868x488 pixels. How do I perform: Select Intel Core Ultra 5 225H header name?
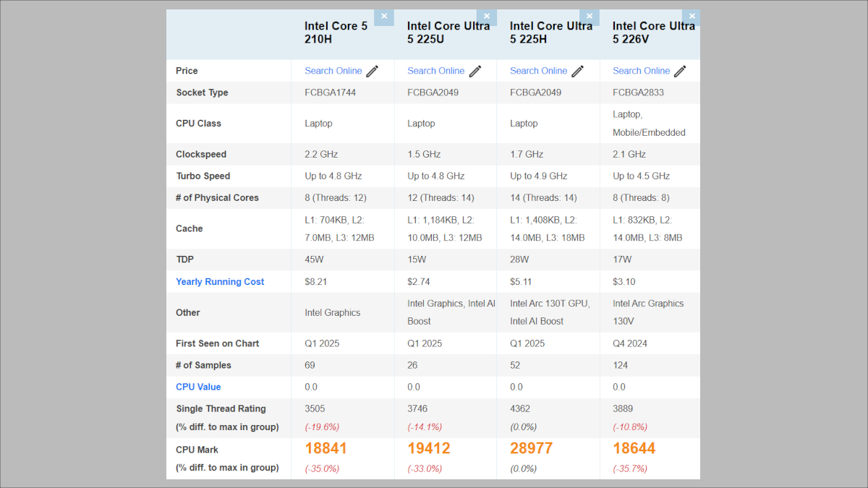tap(550, 33)
